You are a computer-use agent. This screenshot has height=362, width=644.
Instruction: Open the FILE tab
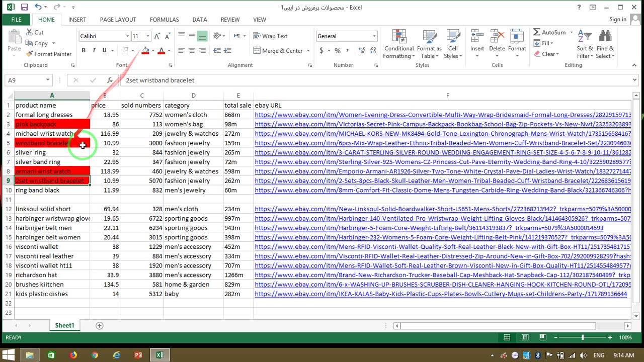tap(16, 20)
